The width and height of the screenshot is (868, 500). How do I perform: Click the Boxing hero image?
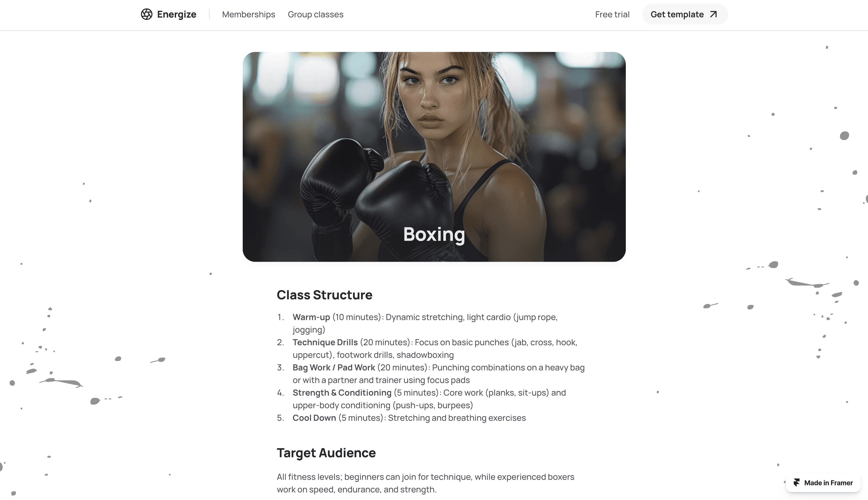[x=434, y=157]
